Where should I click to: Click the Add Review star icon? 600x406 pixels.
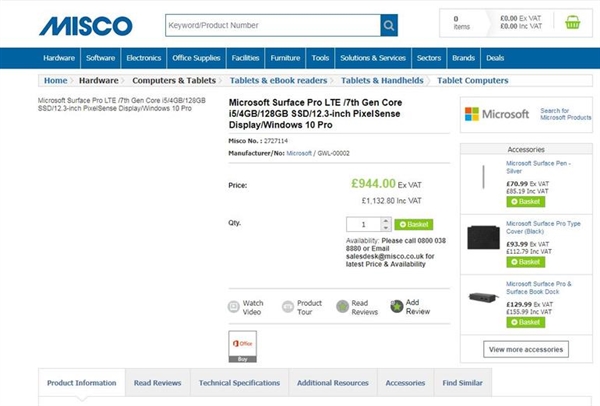coord(397,306)
